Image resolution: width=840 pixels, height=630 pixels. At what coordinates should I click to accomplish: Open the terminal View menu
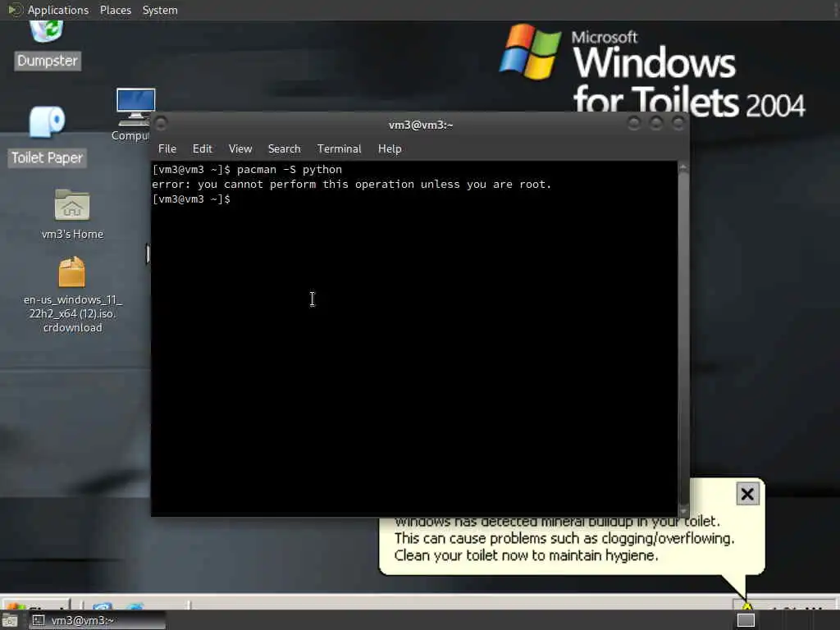pos(240,149)
